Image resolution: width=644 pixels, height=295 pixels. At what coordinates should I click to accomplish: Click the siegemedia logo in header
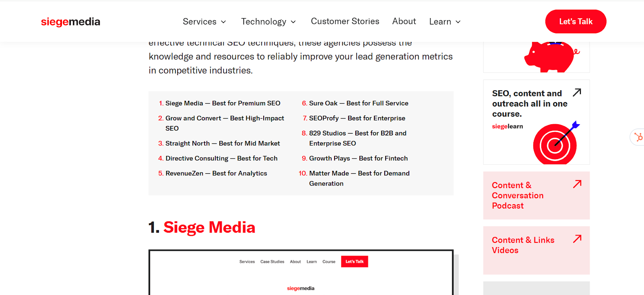(x=70, y=22)
